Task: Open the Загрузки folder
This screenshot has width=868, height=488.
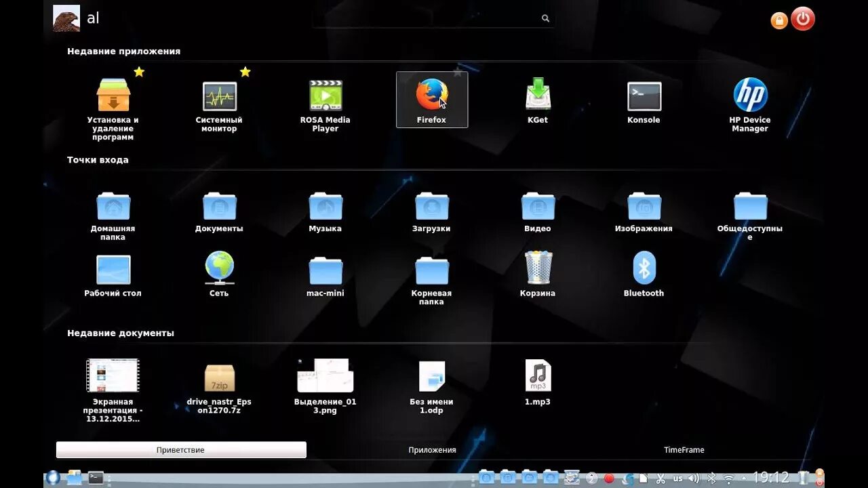Action: 432,212
